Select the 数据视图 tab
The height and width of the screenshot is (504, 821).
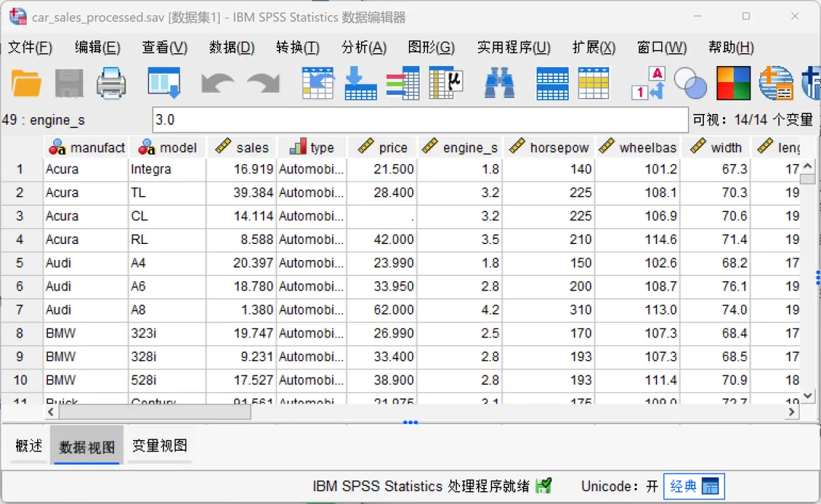87,445
